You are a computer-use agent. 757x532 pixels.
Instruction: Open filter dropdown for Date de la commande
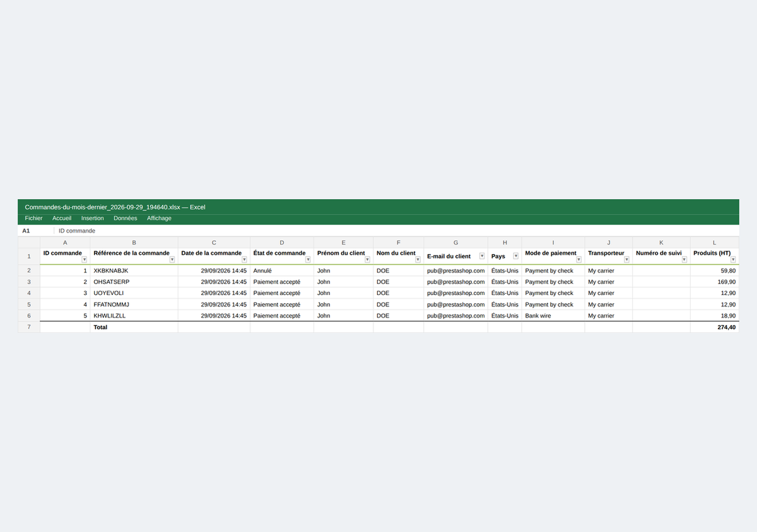pyautogui.click(x=244, y=260)
